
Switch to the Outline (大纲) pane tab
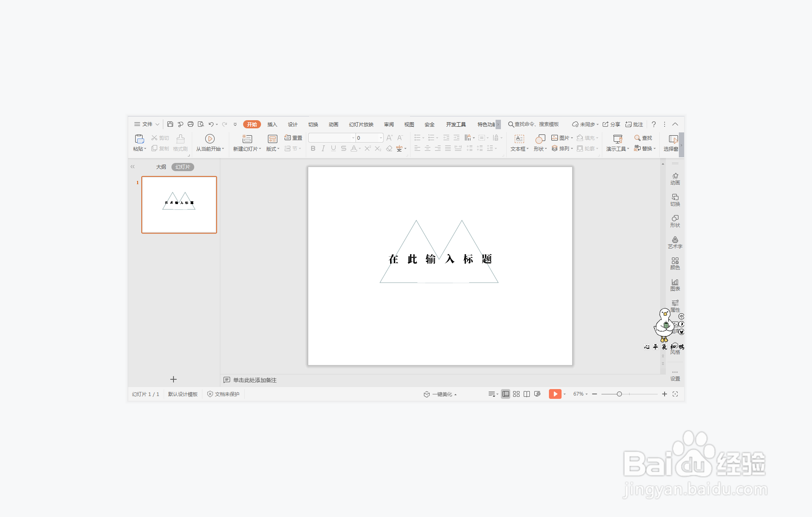point(161,167)
